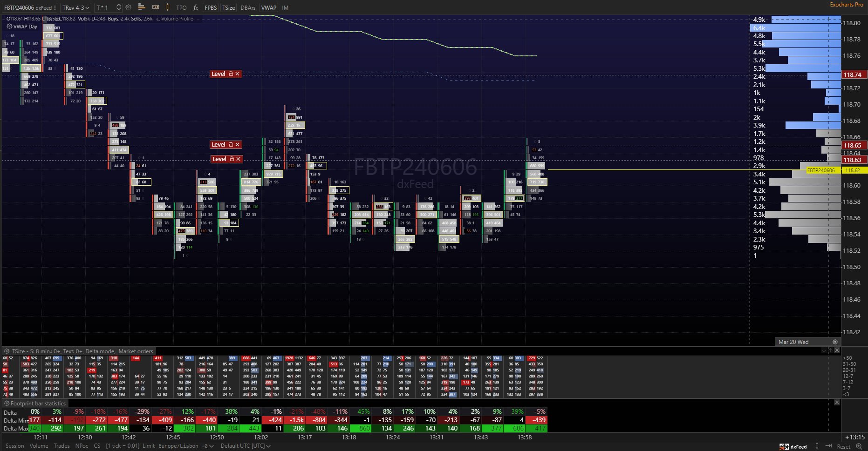Open the fx indicators icon

coord(196,7)
